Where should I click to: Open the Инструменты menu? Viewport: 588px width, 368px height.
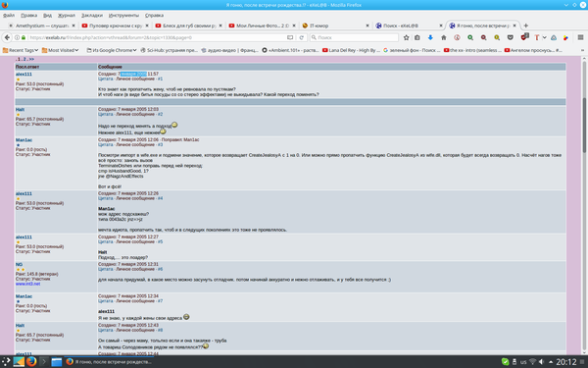tap(123, 16)
